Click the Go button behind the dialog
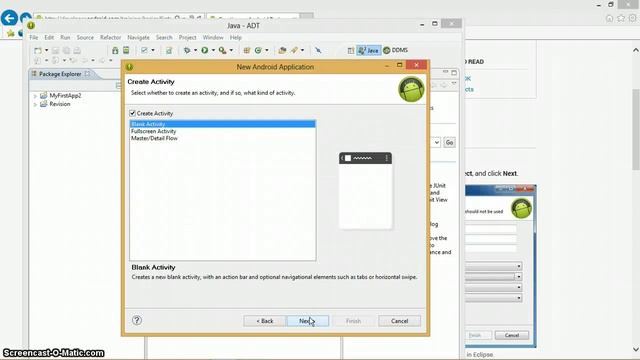640x360 pixels. (x=449, y=142)
